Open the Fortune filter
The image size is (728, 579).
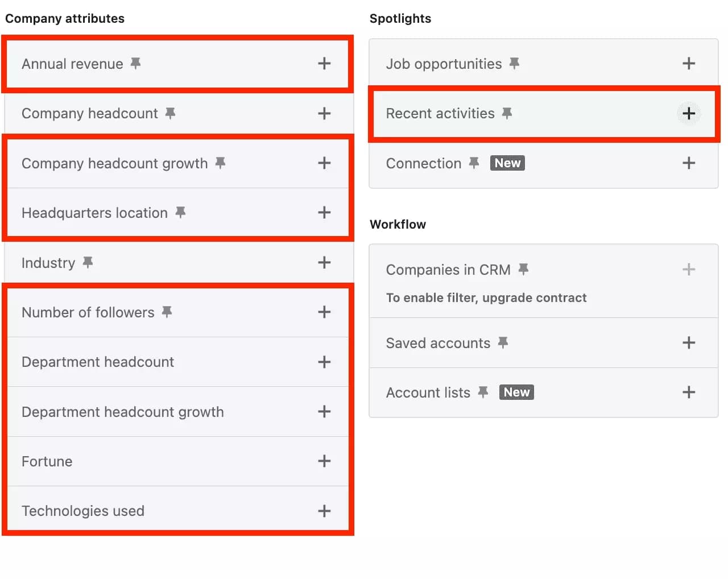click(x=324, y=461)
